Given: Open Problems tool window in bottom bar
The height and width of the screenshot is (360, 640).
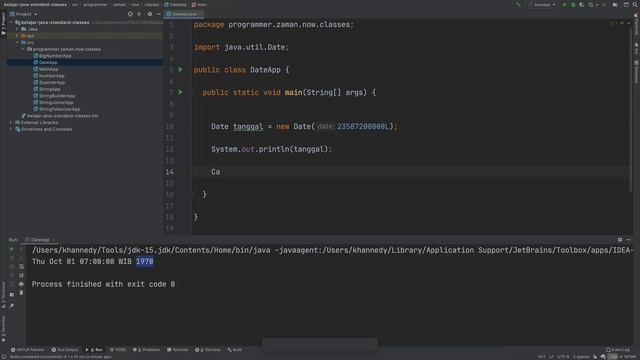Looking at the screenshot, I should (147, 350).
